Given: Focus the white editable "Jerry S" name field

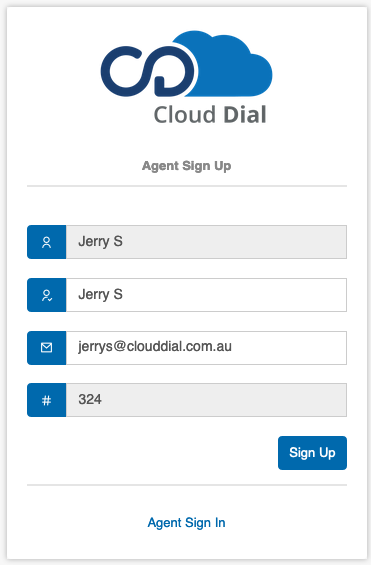Looking at the screenshot, I should coord(206,295).
